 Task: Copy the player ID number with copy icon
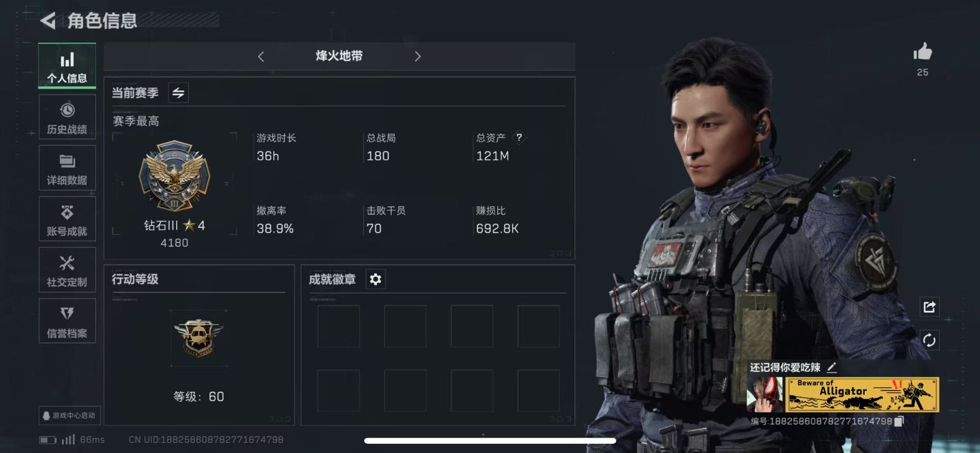point(899,421)
